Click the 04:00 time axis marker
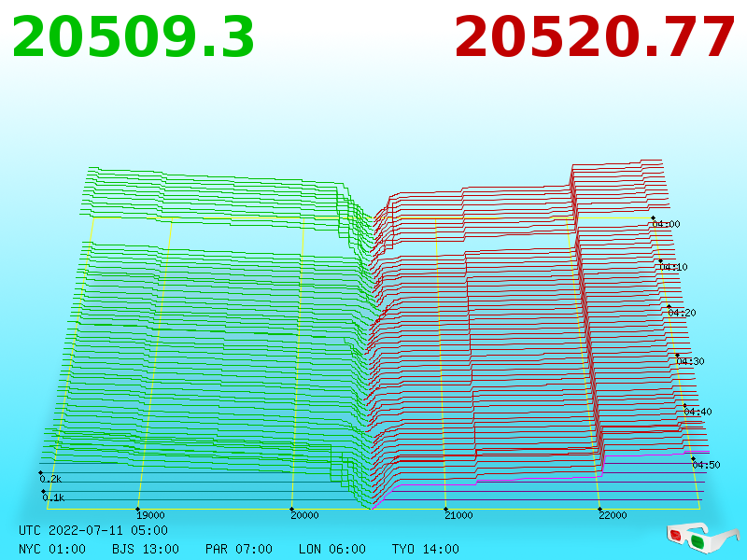The image size is (747, 560). [667, 224]
